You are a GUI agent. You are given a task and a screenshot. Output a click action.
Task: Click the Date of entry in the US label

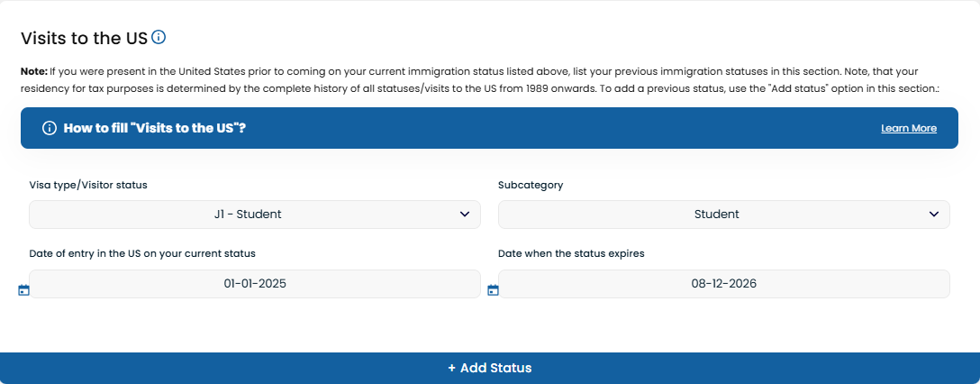click(142, 254)
